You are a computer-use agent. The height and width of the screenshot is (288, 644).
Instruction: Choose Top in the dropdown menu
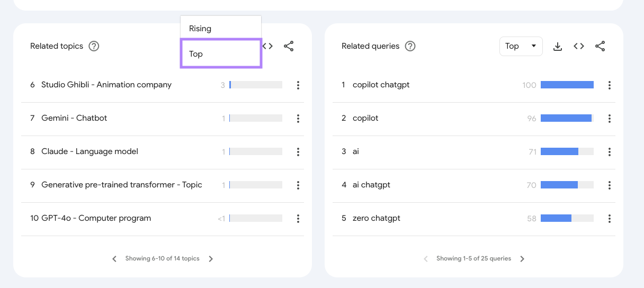[x=196, y=54]
